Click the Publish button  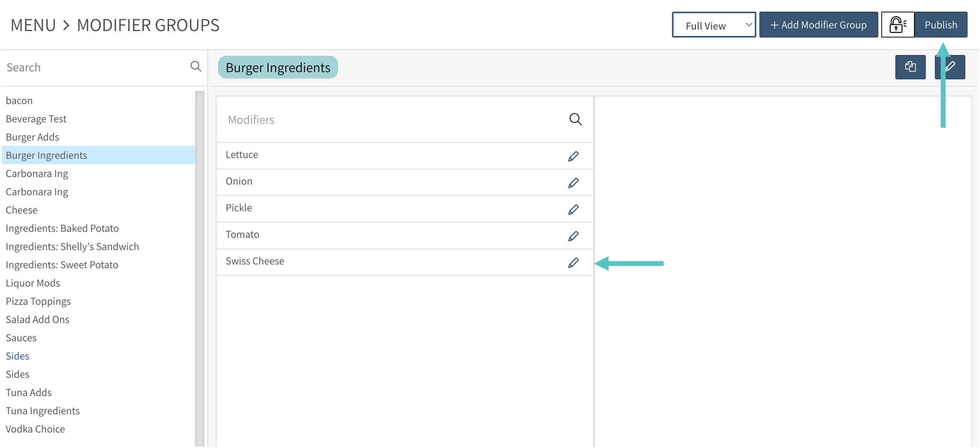941,25
